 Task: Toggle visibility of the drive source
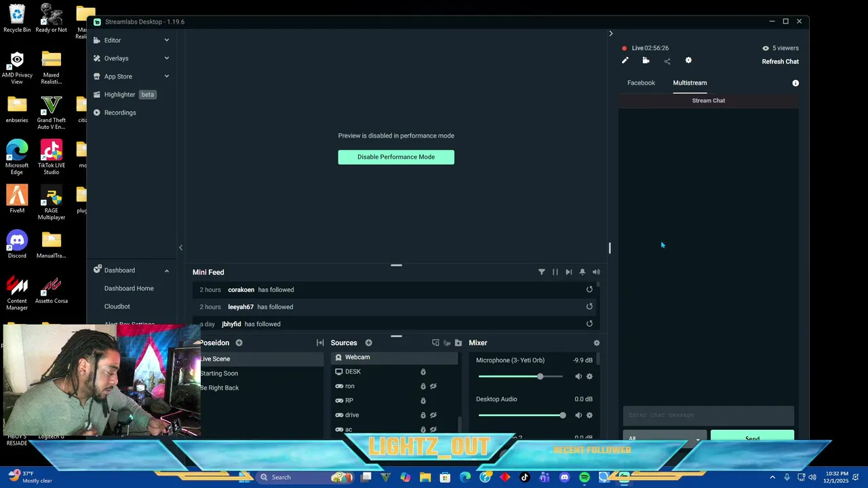pos(433,415)
